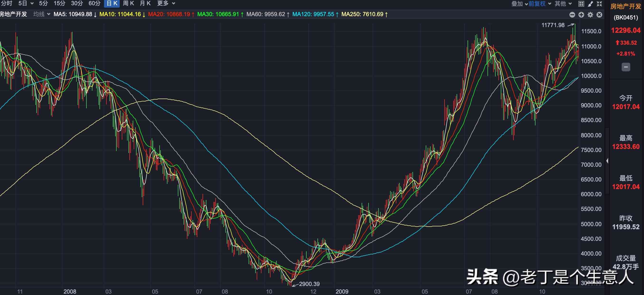Image resolution: width=644 pixels, height=295 pixels.
Task: Select the drawing brush tool icon
Action: point(590,4)
